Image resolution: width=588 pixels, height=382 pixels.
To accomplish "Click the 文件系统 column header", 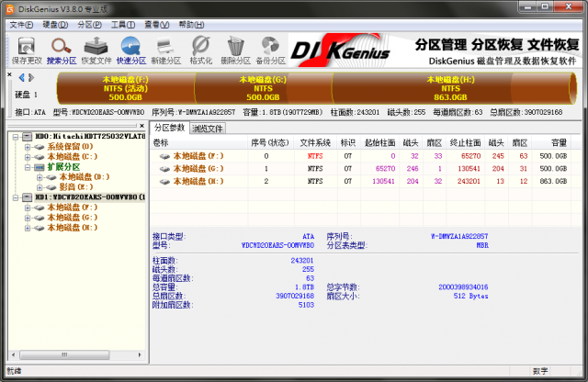I will tap(315, 143).
